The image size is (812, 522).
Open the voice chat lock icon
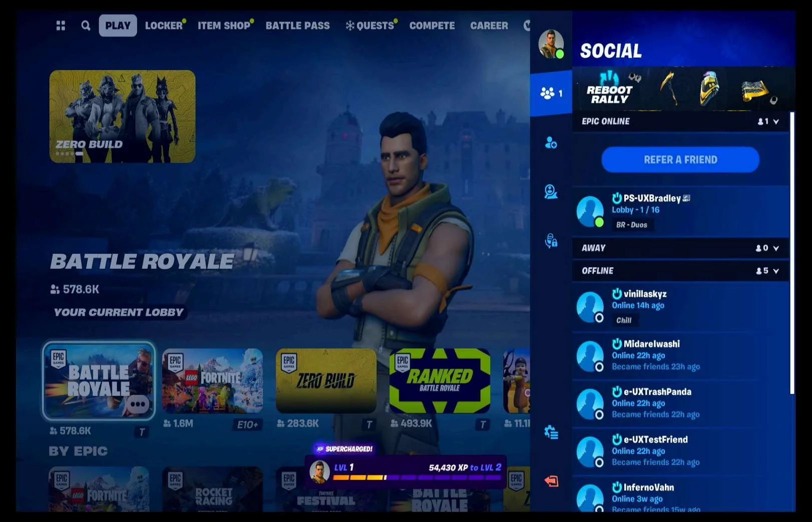click(x=551, y=241)
